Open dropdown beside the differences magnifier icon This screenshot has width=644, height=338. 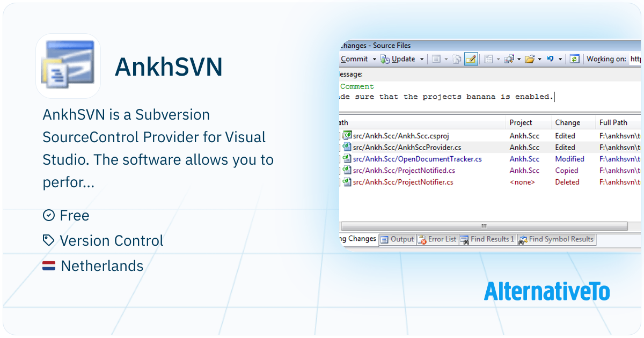(519, 60)
